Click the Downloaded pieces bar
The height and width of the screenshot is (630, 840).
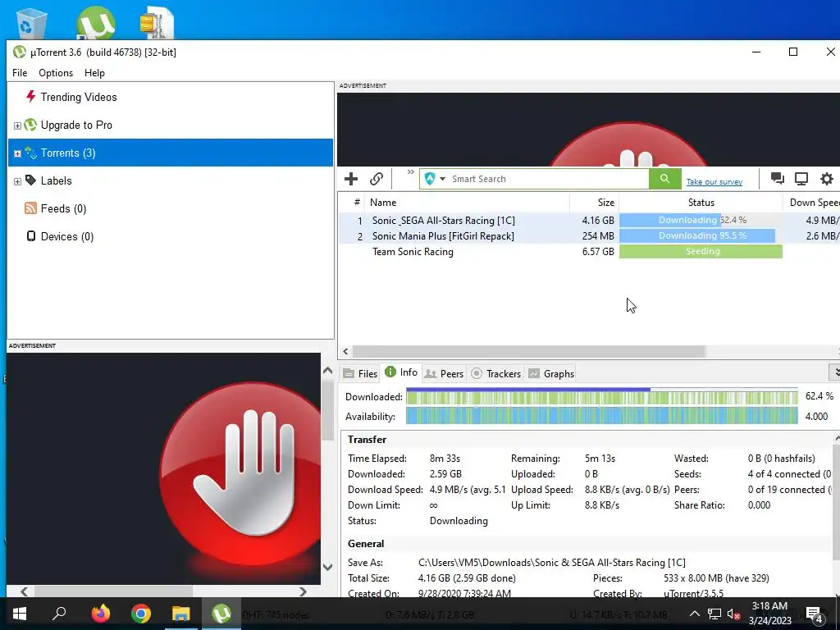coord(601,398)
